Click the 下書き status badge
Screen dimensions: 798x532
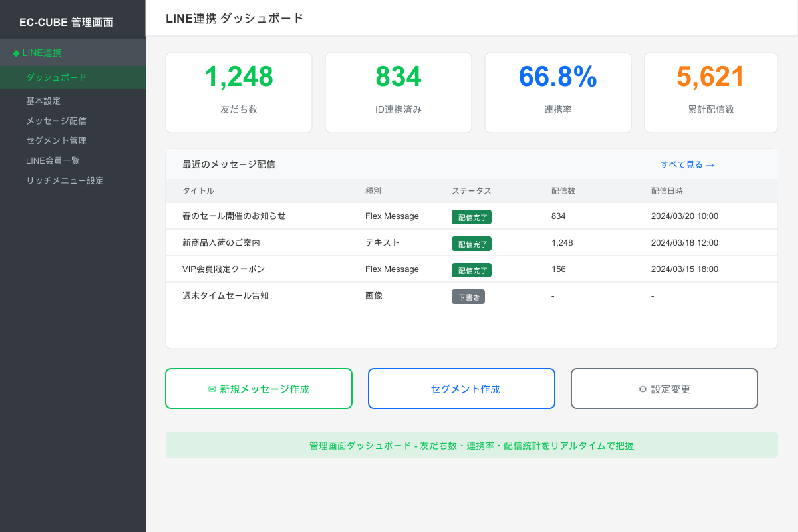pos(468,297)
